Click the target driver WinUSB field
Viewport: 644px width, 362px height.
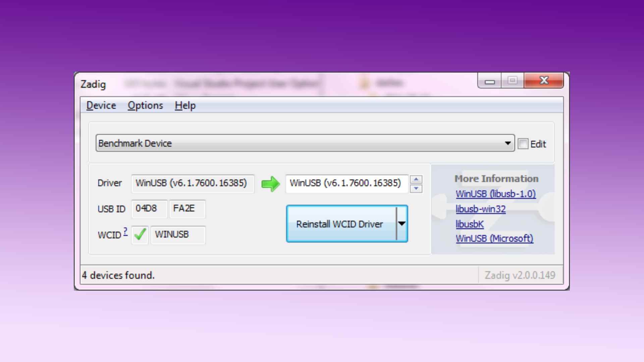pos(347,183)
